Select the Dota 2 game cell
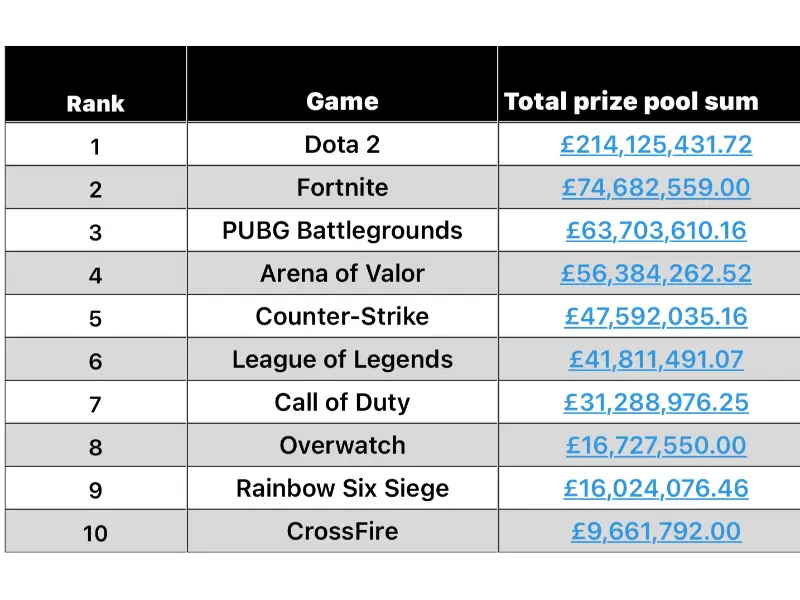Viewport: 800px width, 600px height. point(342,145)
